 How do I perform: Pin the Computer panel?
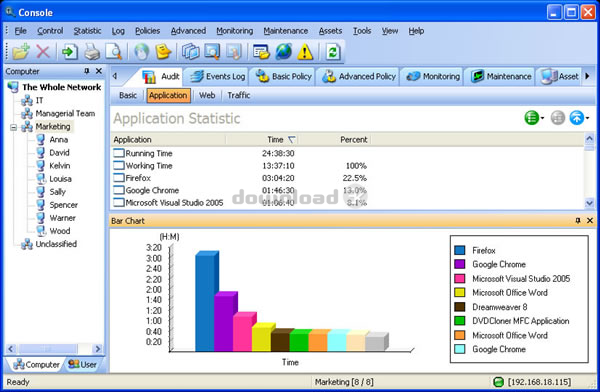[x=87, y=71]
